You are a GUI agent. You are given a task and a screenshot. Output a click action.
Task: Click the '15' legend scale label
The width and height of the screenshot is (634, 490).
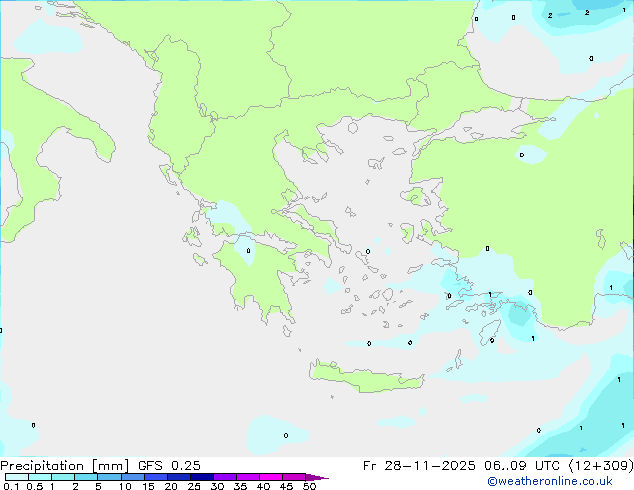[148, 486]
